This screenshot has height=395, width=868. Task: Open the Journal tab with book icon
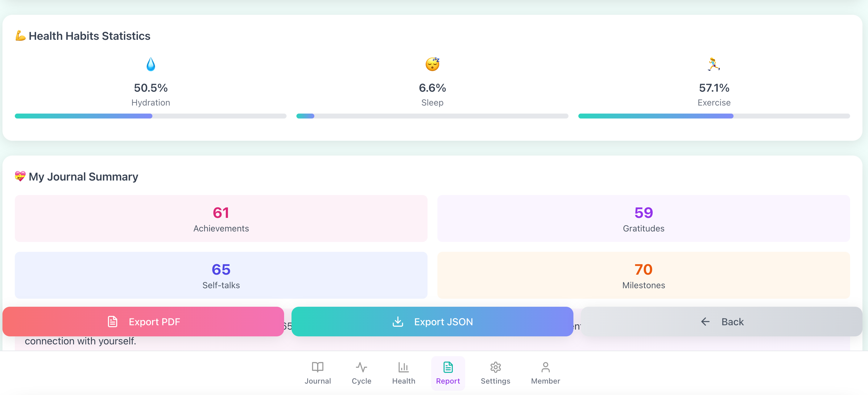[x=317, y=373]
